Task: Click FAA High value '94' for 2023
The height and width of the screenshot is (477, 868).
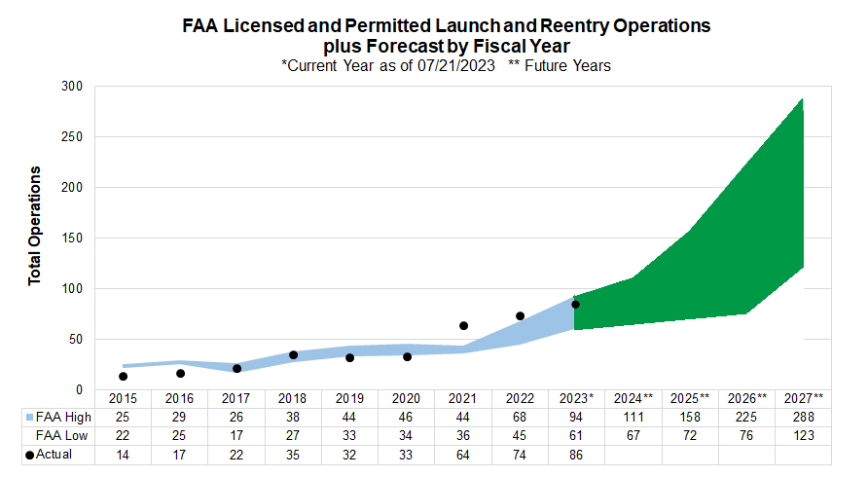Action: [576, 418]
